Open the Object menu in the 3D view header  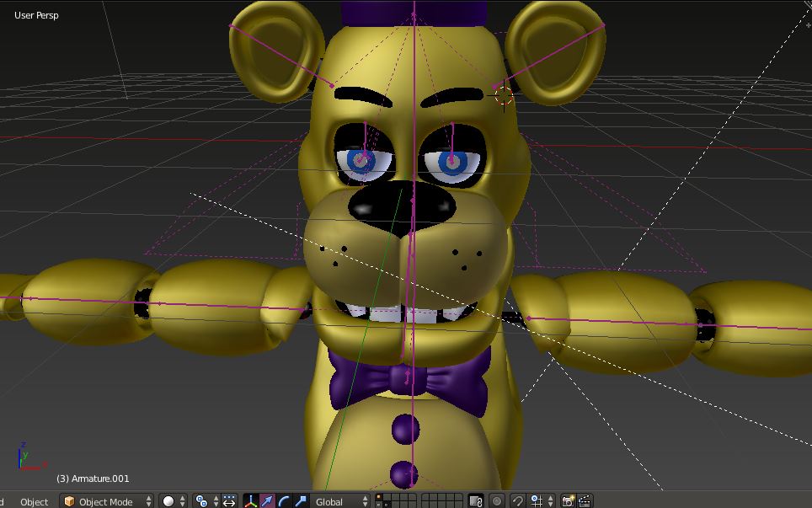coord(34,502)
